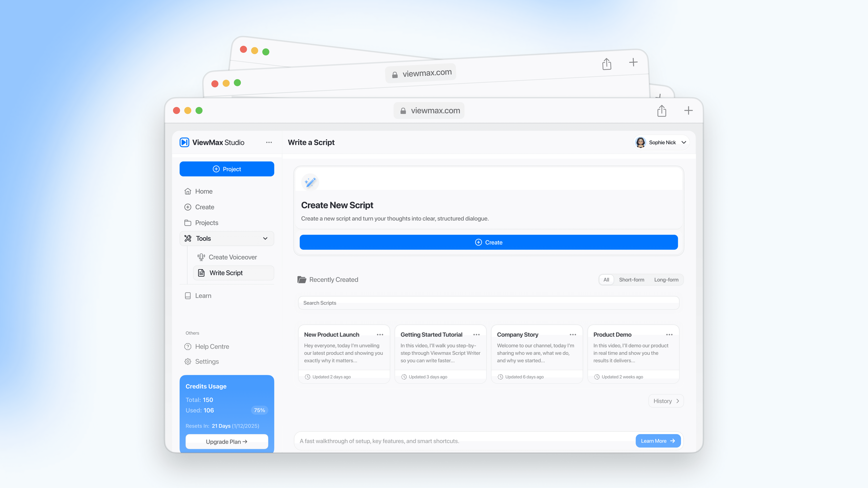Screen dimensions: 868x488
Task: Click the Search Scripts input field
Action: [488, 303]
